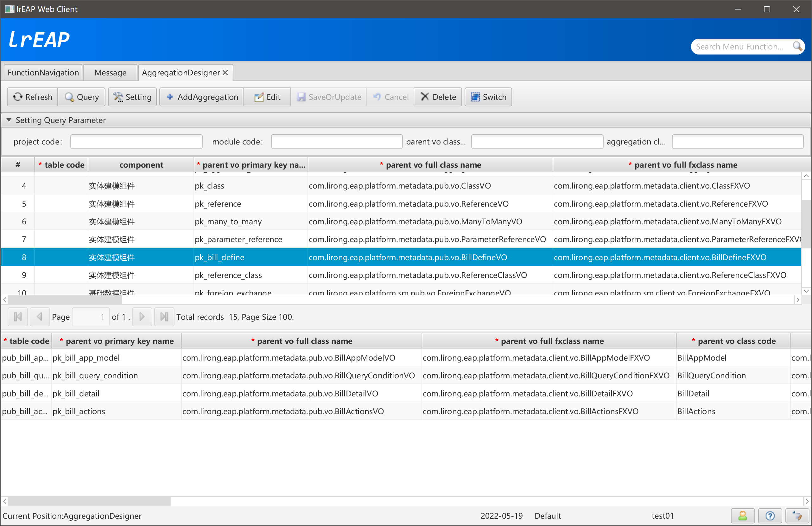Image resolution: width=812 pixels, height=526 pixels.
Task: Click the highlighted pk_bill_define cell
Action: (251, 257)
